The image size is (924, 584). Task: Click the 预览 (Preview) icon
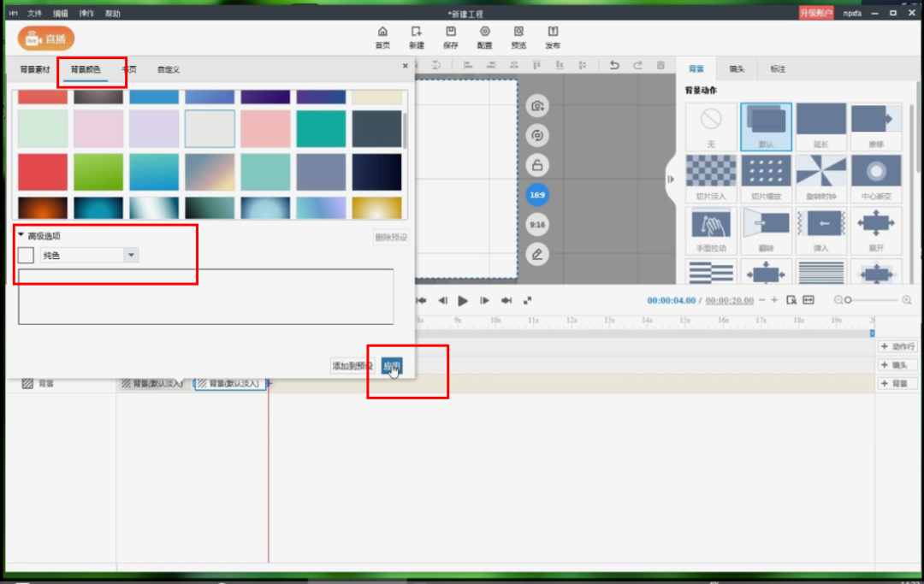click(518, 36)
